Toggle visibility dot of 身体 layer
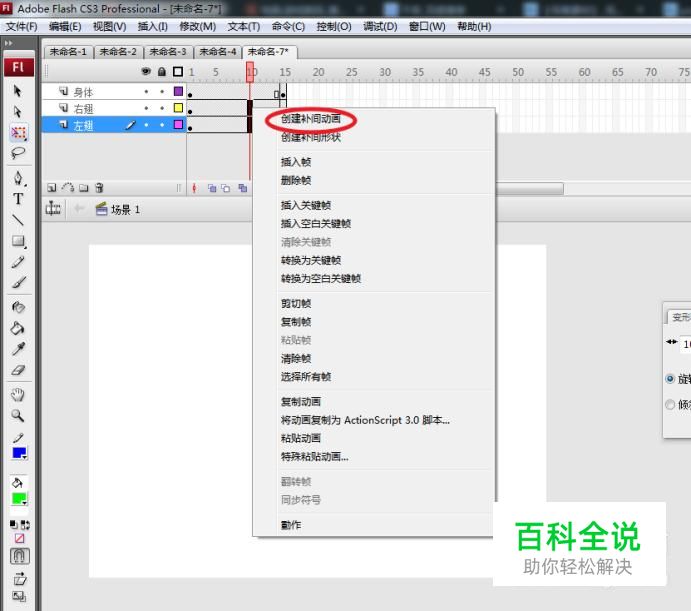Image resolution: width=691 pixels, height=611 pixels. pos(146,91)
